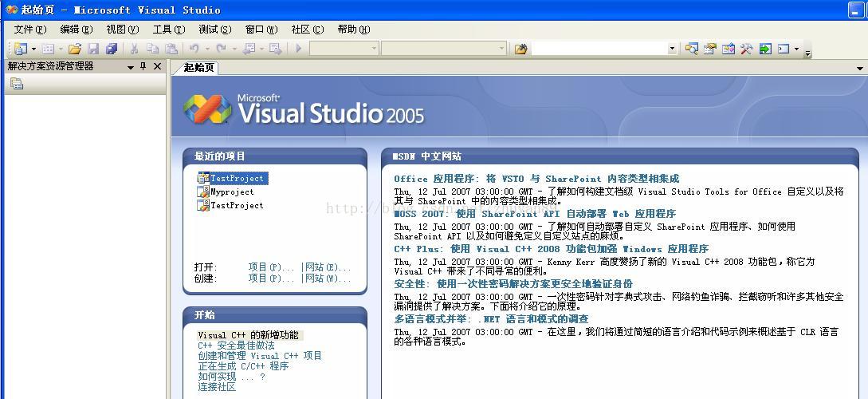Screen dimensions: 868x399
Task: Open the Object Browser toolbar icon
Action: coord(728,49)
